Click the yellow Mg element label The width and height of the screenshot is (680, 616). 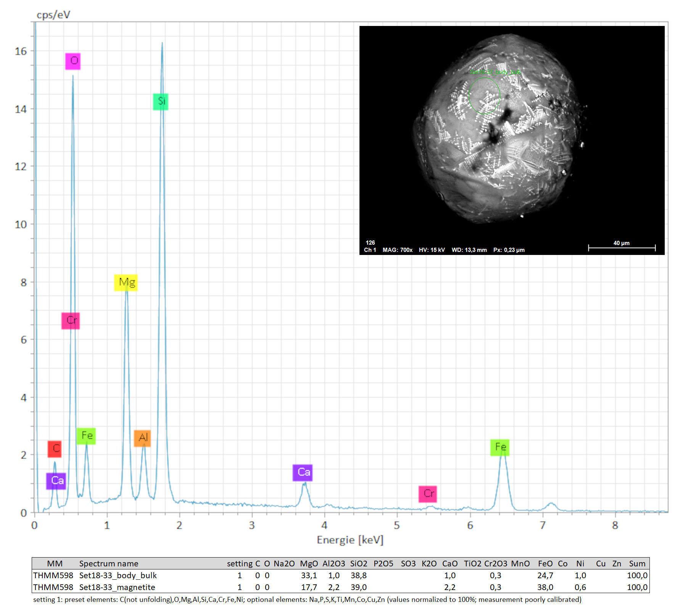[126, 282]
